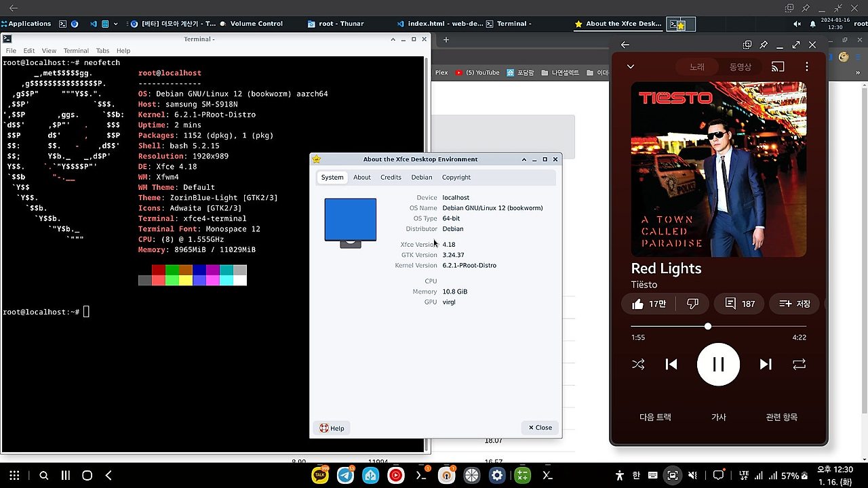
Task: Skip to the previous track
Action: click(x=671, y=364)
